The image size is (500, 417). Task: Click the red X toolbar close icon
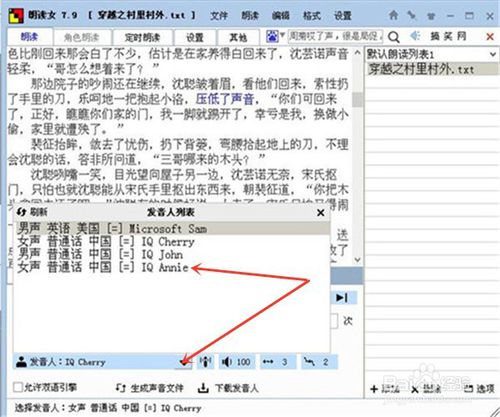pyautogui.click(x=490, y=37)
